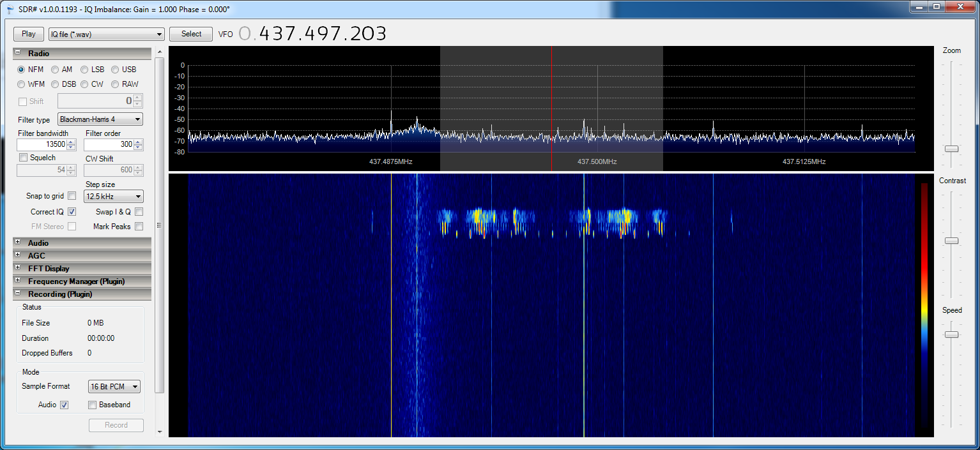Click the side panel scrollbar down arrow
The image size is (980, 450).
160,432
